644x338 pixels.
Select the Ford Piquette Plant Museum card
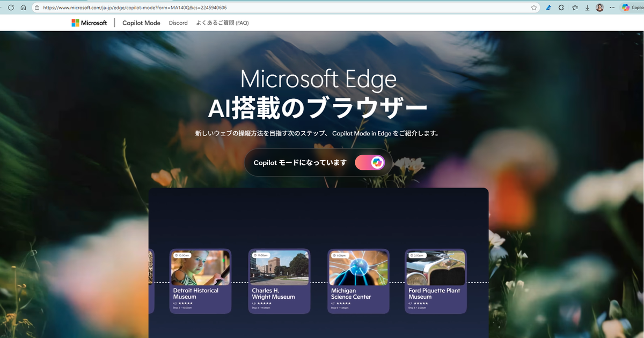point(435,281)
